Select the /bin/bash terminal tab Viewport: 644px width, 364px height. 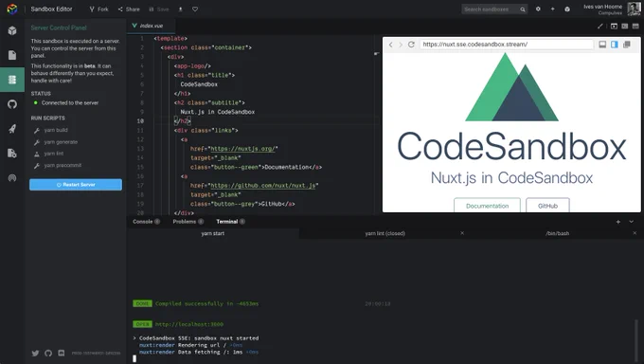coord(557,233)
